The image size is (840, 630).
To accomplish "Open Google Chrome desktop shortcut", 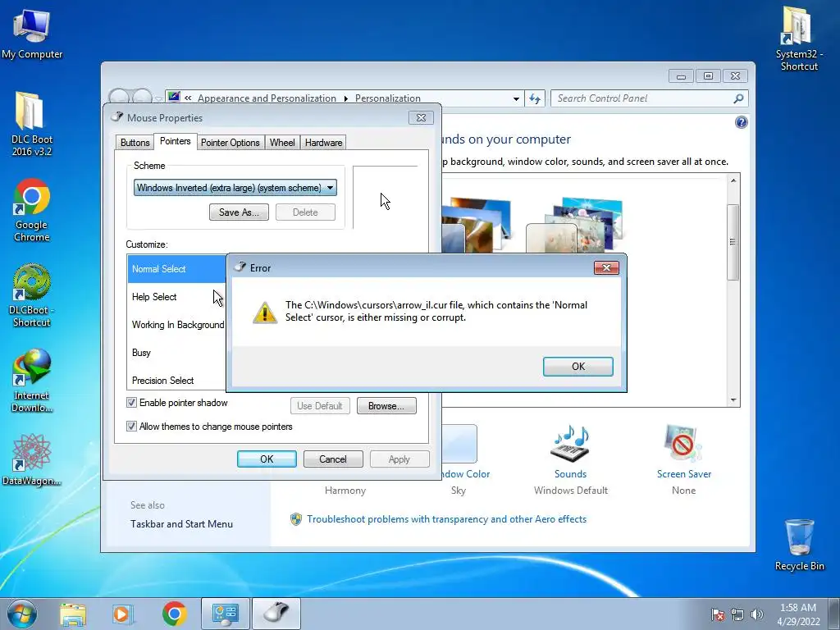I will [32, 210].
